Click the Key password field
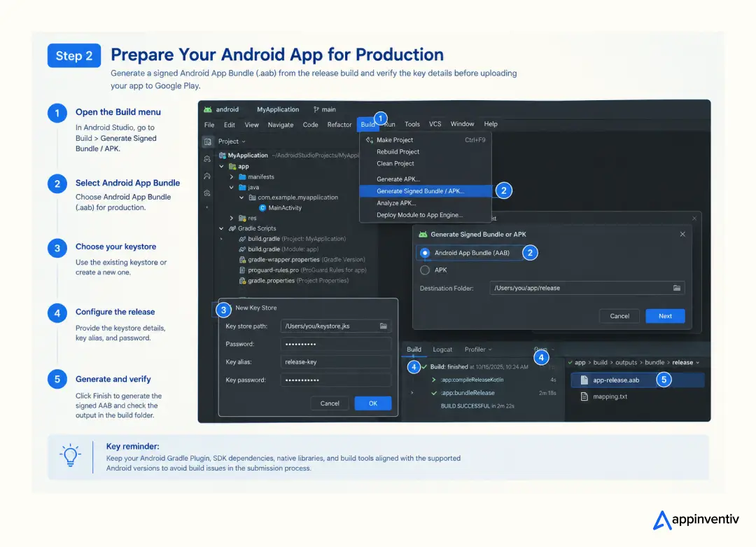This screenshot has height=547, width=756. tap(335, 380)
